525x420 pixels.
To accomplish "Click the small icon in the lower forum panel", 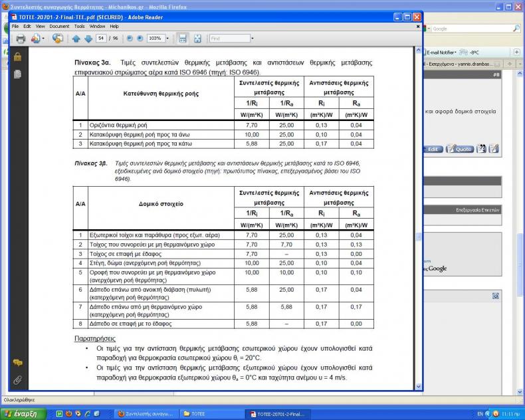I will point(496,296).
